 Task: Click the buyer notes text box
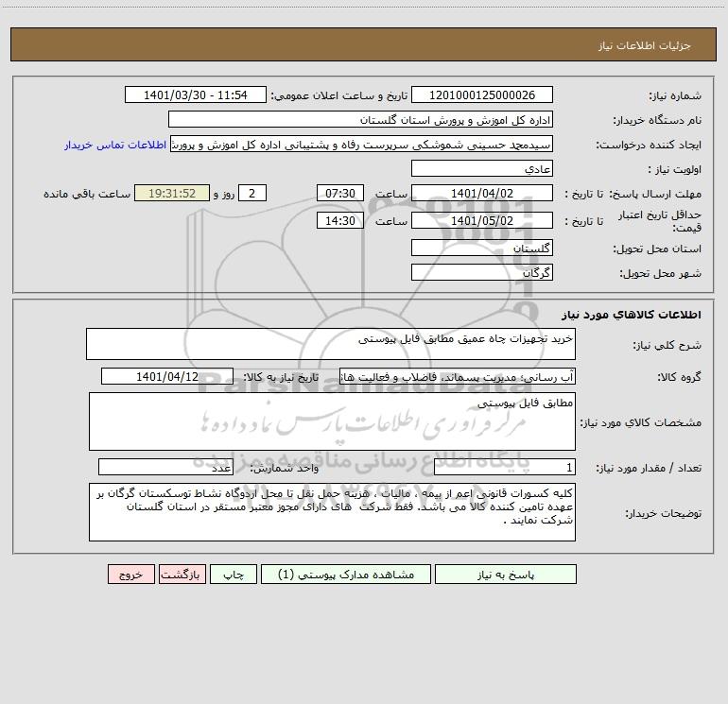(x=332, y=512)
